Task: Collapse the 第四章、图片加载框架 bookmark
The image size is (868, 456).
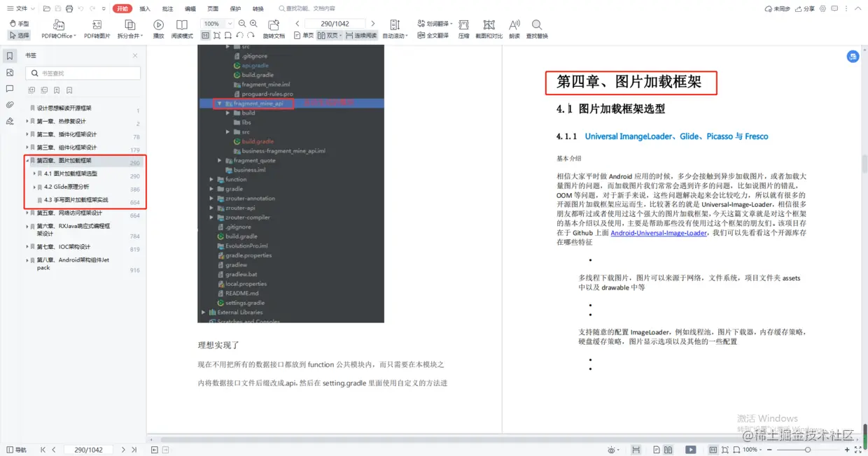Action: pos(27,160)
